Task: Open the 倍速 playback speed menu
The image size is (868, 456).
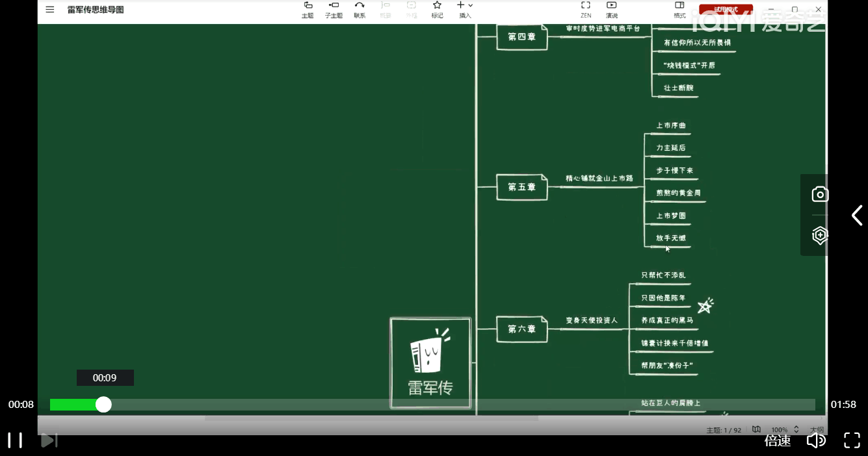Action: pos(778,440)
